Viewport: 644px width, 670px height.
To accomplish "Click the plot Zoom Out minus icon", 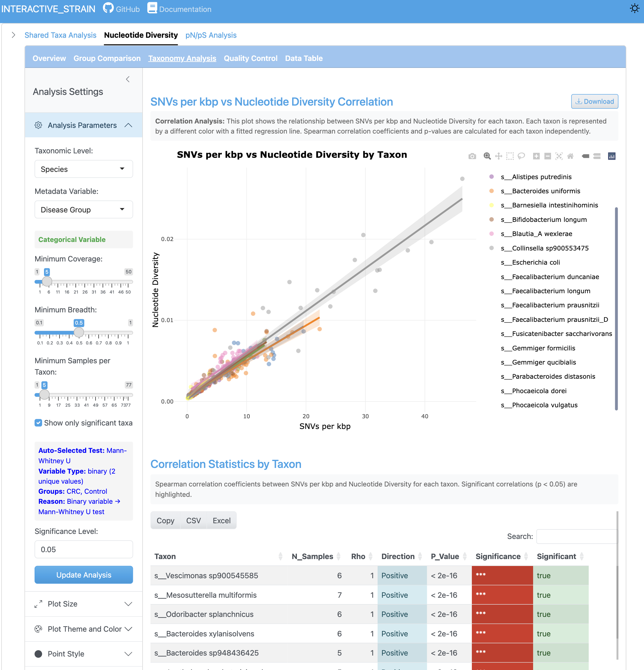I will click(x=548, y=156).
